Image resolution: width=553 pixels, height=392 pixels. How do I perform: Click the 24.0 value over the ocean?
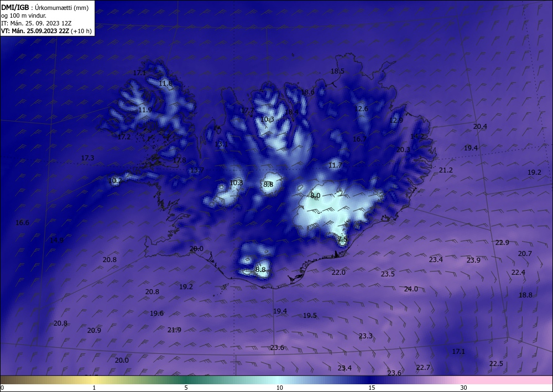click(x=411, y=289)
